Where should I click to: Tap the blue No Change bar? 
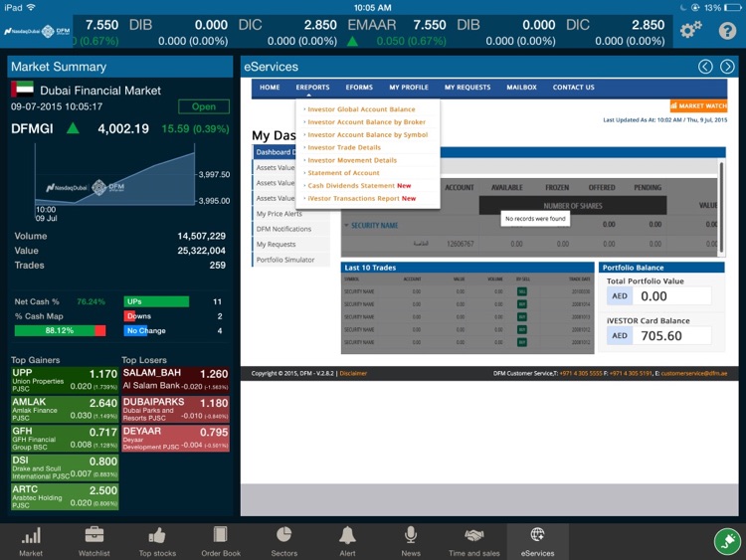(x=136, y=330)
